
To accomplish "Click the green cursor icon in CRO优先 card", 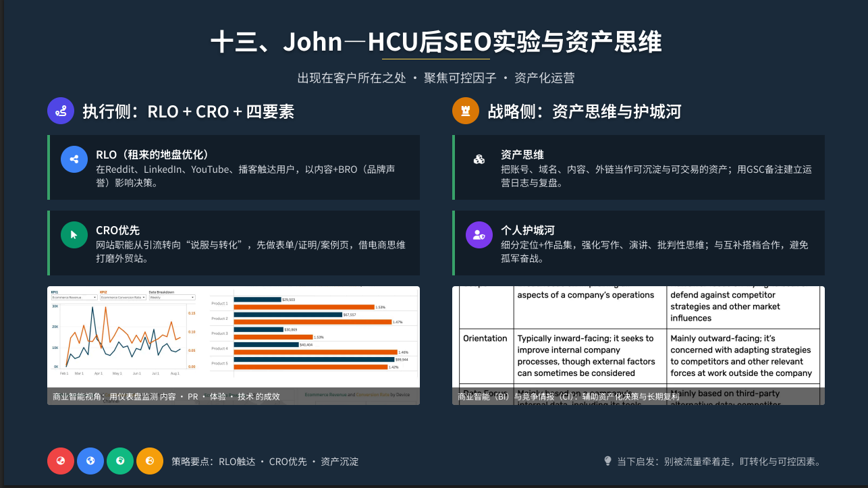I will pyautogui.click(x=74, y=235).
